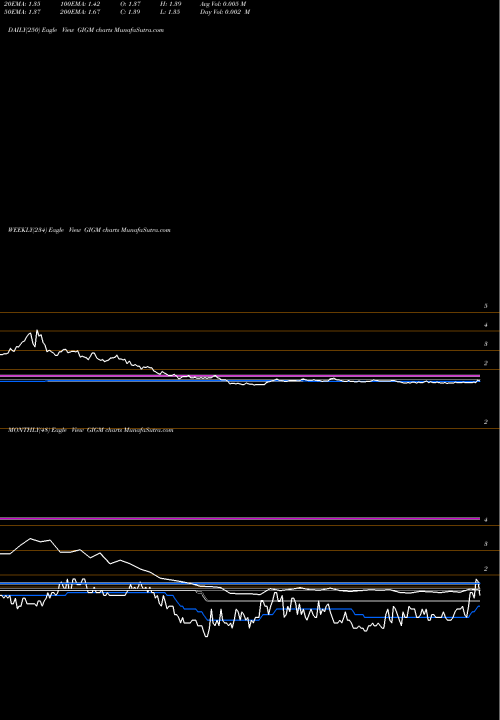Image resolution: width=500 pixels, height=720 pixels.
Task: Click the 100EMA: 1.42 readout
Action: pos(80,4)
